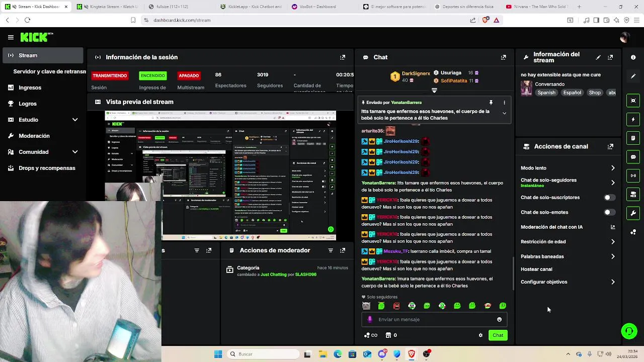
Task: Reload the page with browser refresh icon
Action: coord(27,20)
